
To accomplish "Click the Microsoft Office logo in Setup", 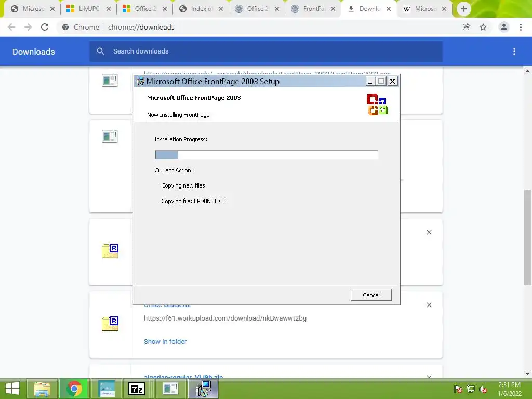I will pyautogui.click(x=377, y=104).
